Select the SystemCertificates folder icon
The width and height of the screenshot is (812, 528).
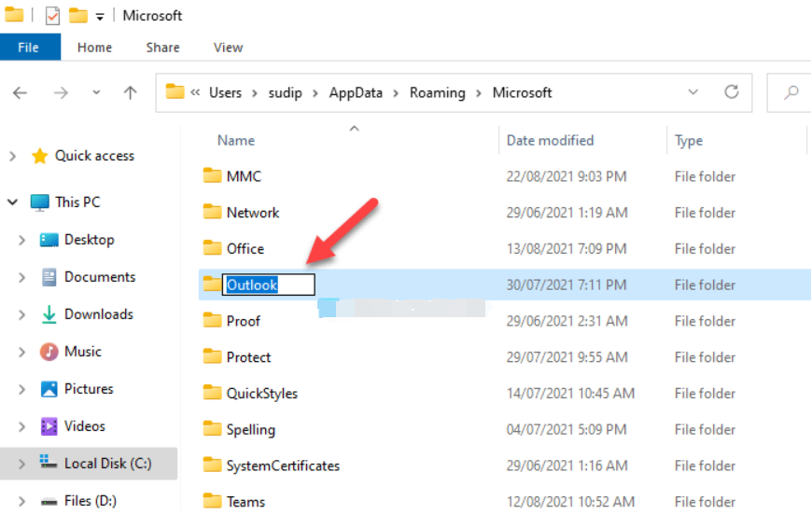tap(212, 465)
